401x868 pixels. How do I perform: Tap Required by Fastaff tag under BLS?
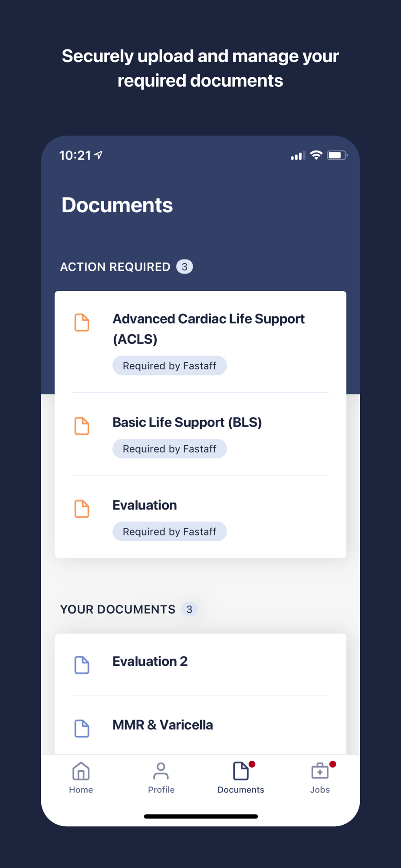170,449
